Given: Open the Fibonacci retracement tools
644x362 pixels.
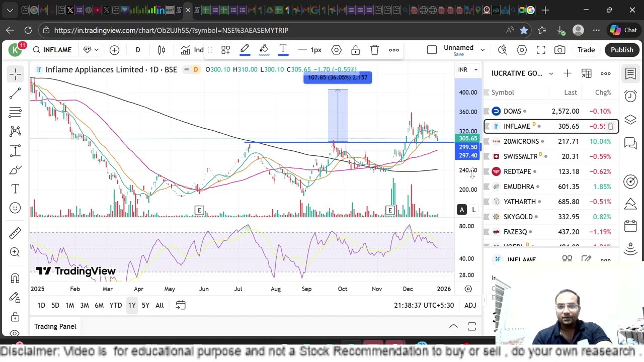Looking at the screenshot, I should click(x=15, y=112).
